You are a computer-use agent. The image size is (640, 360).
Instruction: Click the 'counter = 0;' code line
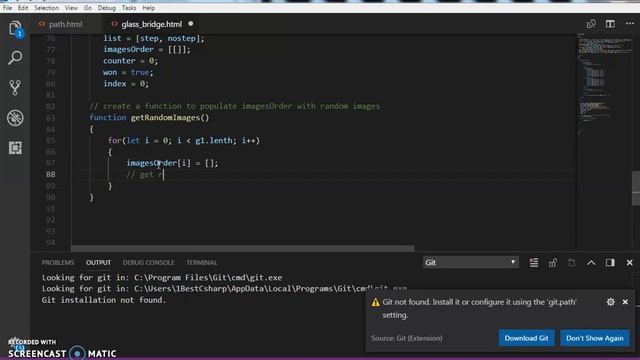(x=131, y=61)
